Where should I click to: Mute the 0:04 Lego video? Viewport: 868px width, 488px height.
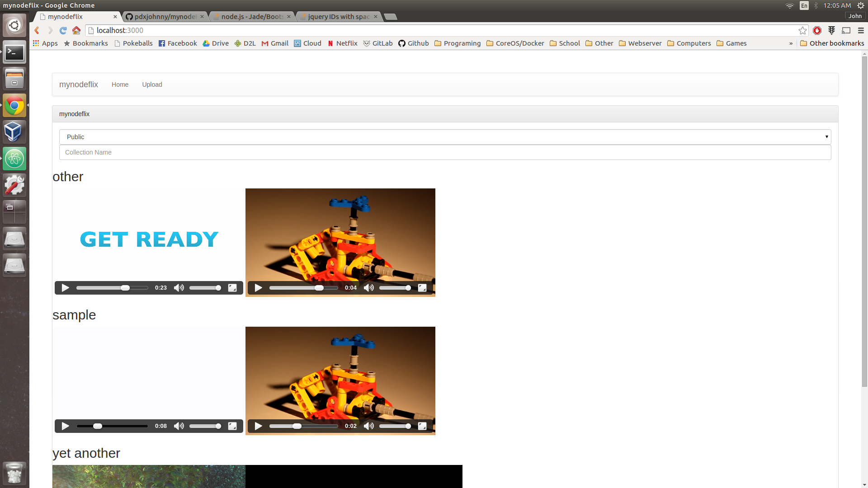pyautogui.click(x=369, y=288)
